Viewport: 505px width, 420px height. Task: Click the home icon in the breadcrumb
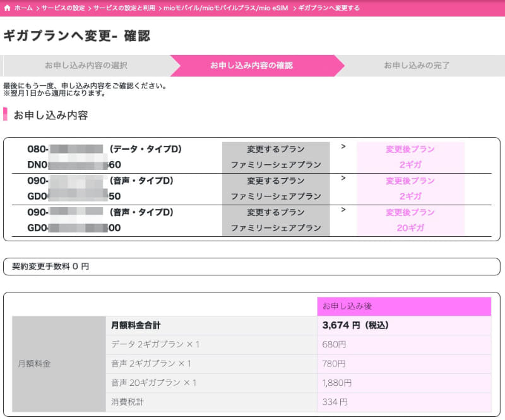point(7,8)
